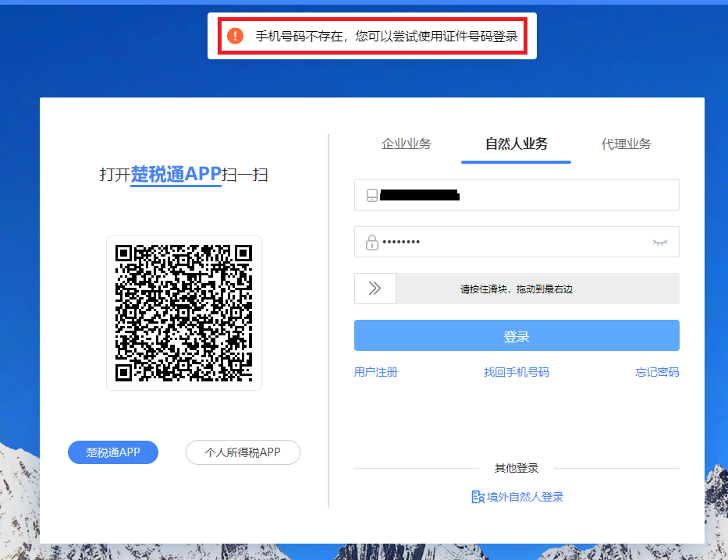Click the double-arrow slider handle

point(375,289)
